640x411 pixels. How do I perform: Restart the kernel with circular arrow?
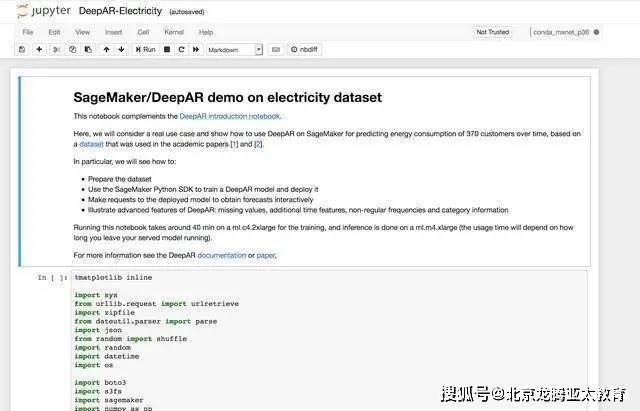pyautogui.click(x=182, y=49)
